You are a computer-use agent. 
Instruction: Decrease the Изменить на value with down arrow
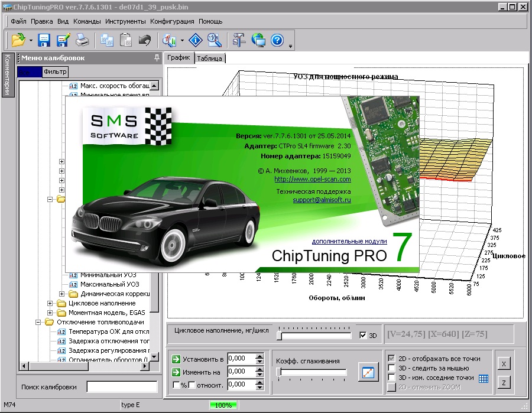tap(259, 375)
